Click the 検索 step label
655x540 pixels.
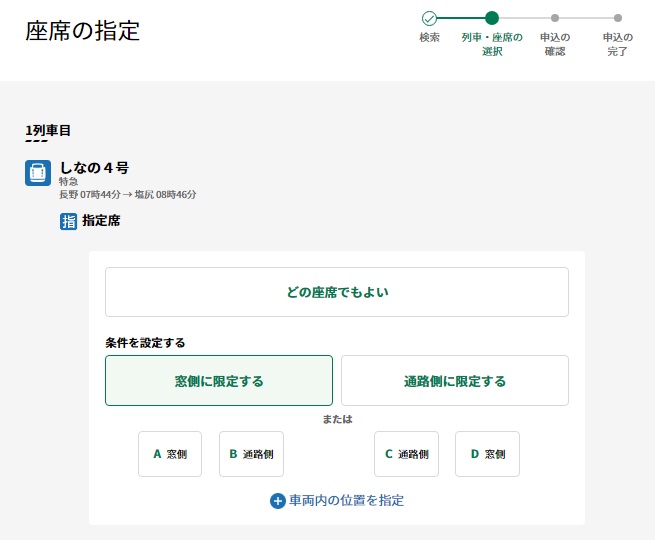tap(429, 37)
